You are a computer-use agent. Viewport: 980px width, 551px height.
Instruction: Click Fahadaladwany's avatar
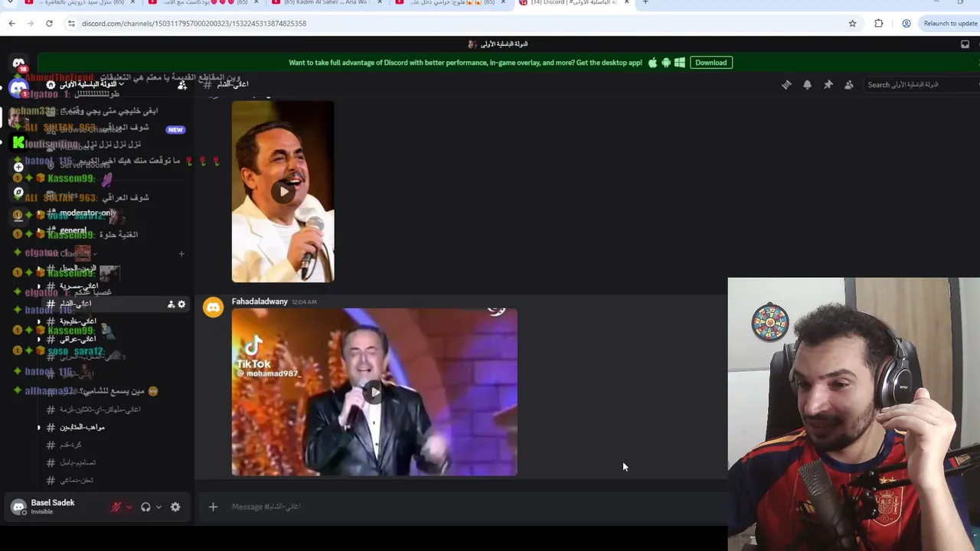(x=213, y=308)
